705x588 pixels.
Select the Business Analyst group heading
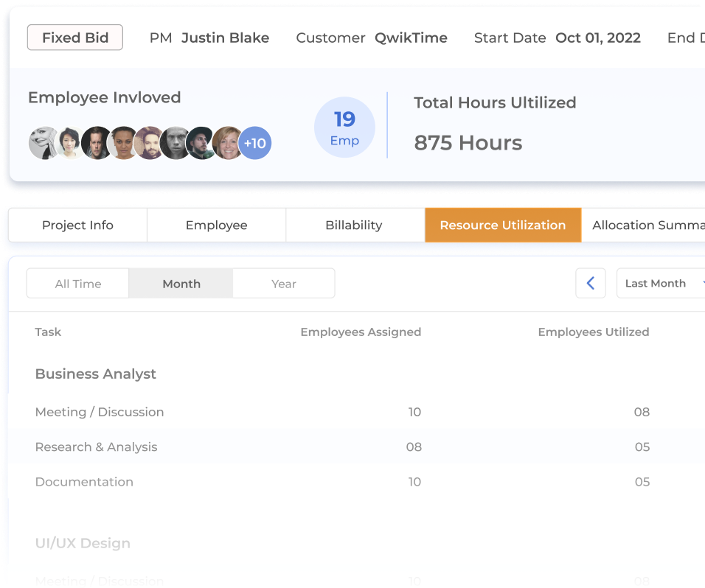tap(96, 374)
